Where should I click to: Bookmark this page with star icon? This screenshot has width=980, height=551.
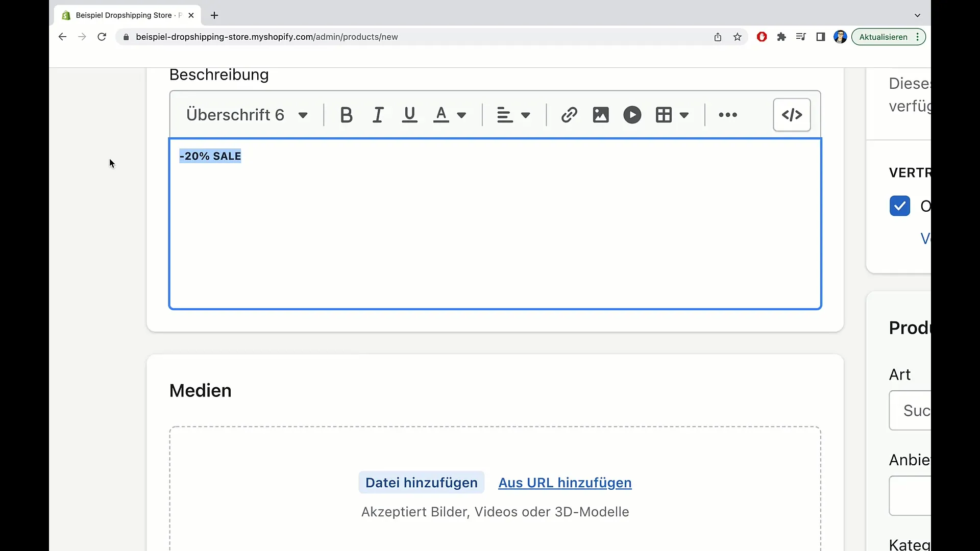tap(738, 37)
